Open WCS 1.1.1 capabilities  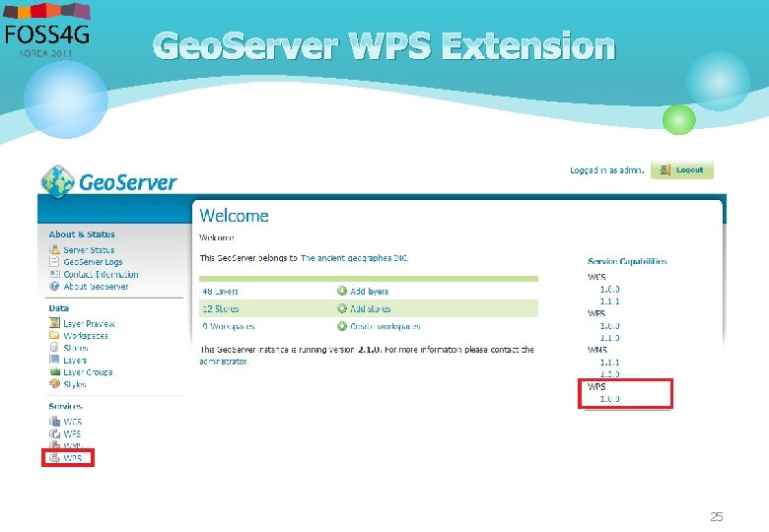(x=609, y=301)
